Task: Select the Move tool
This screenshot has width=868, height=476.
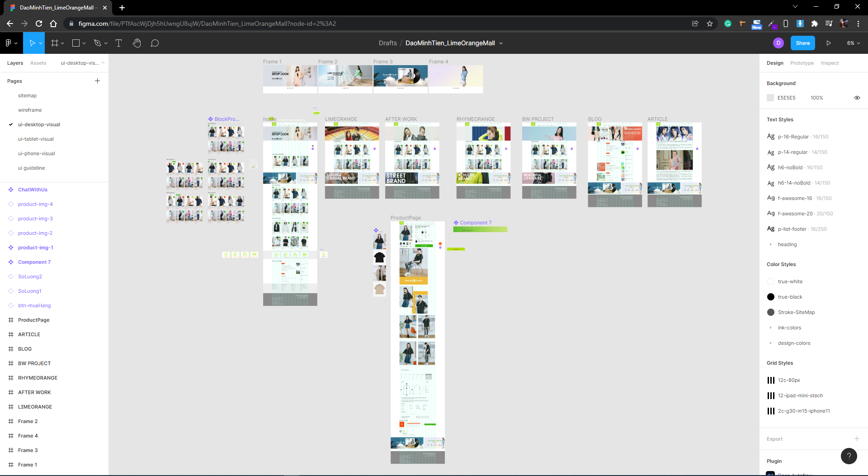Action: pos(32,43)
